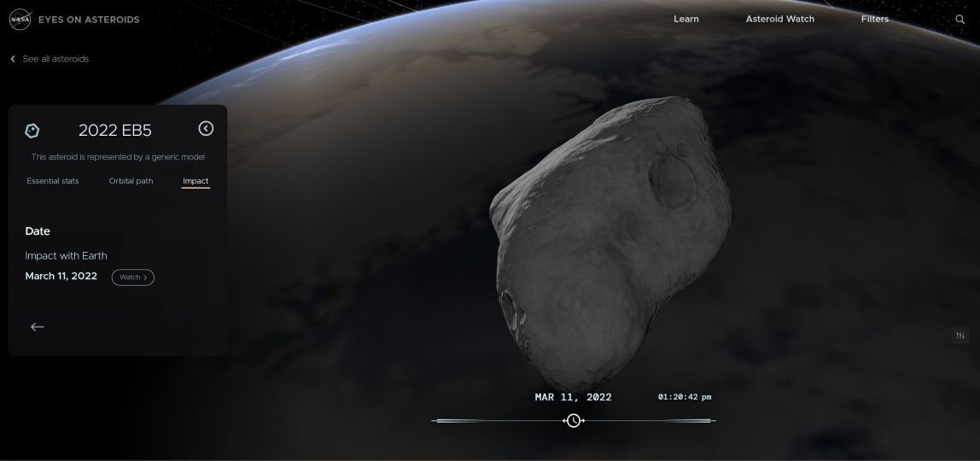Click the Impact with Earth label
Viewport: 980px width, 461px height.
pyautogui.click(x=66, y=255)
